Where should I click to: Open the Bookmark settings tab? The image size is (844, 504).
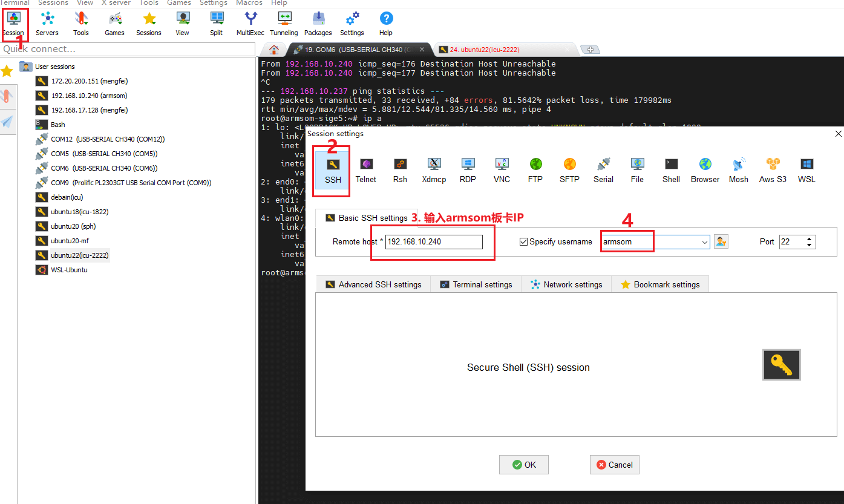click(660, 284)
